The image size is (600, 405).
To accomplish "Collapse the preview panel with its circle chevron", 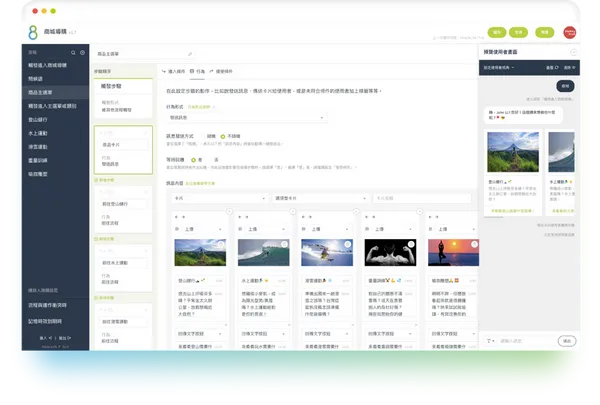I will point(573,52).
